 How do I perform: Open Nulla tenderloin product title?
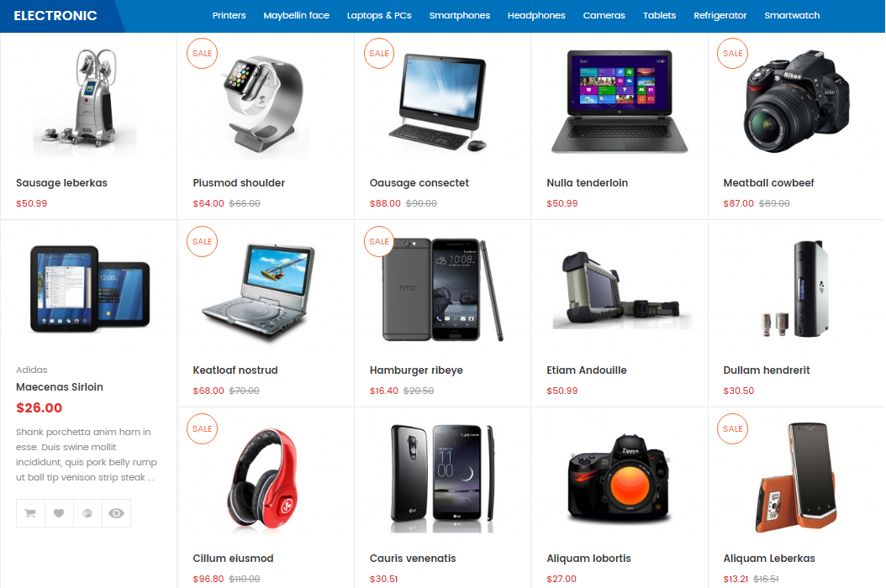click(x=587, y=183)
